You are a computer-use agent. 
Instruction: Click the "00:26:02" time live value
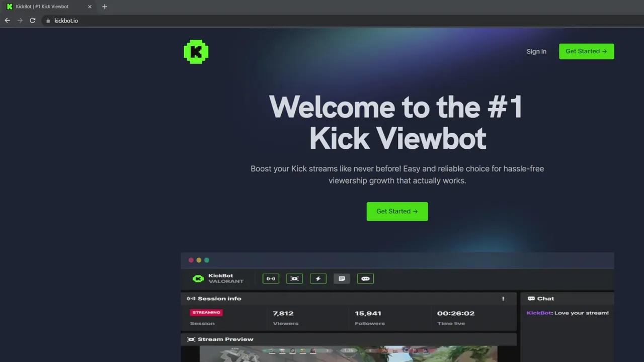pos(456,313)
